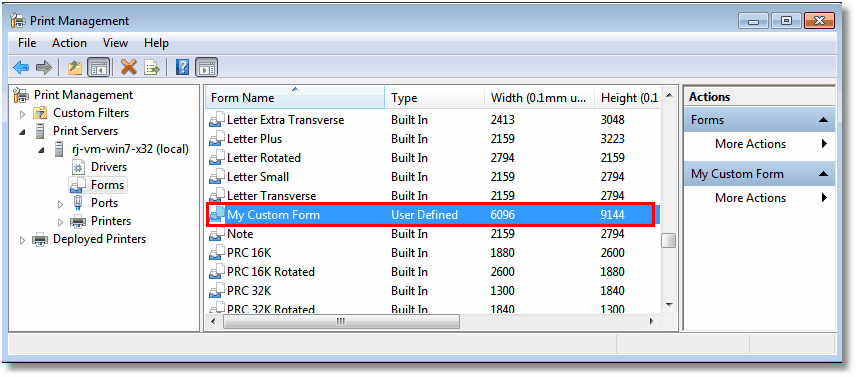
Task: Expand the Printers tree node
Action: (61, 222)
